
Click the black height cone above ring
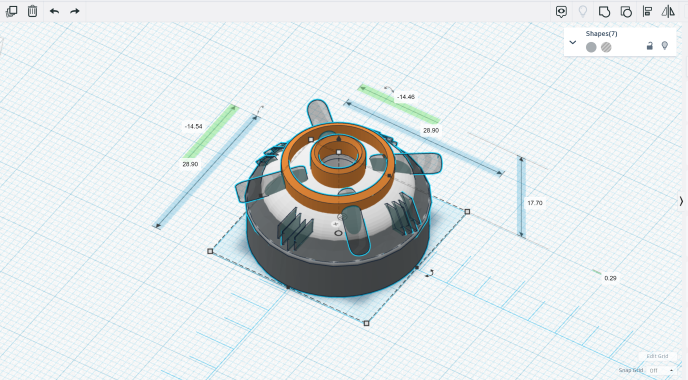click(x=338, y=139)
